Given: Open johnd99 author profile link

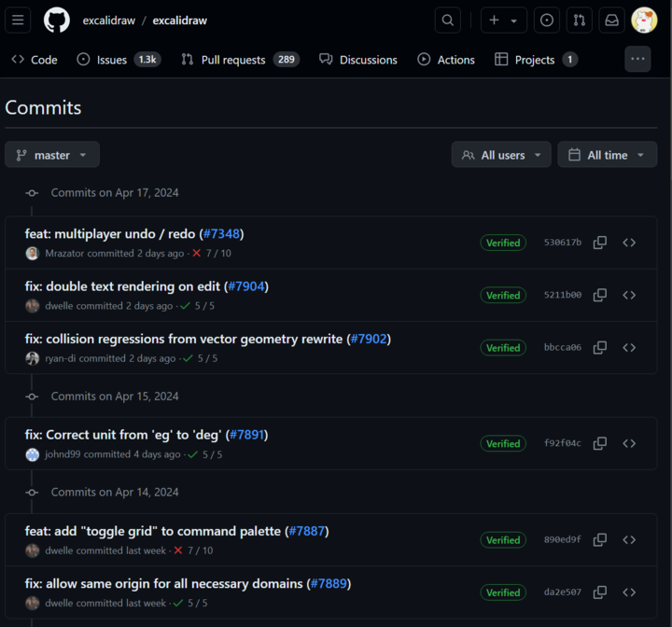Looking at the screenshot, I should click(x=63, y=454).
